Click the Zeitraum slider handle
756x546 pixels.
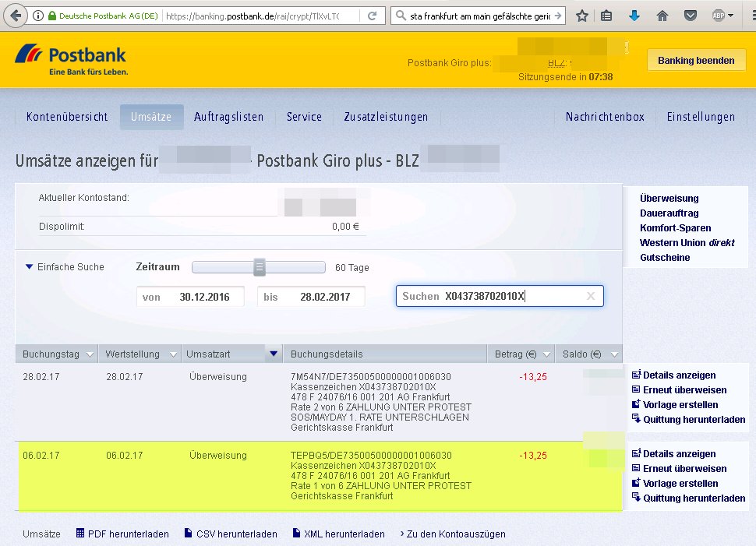pos(260,267)
